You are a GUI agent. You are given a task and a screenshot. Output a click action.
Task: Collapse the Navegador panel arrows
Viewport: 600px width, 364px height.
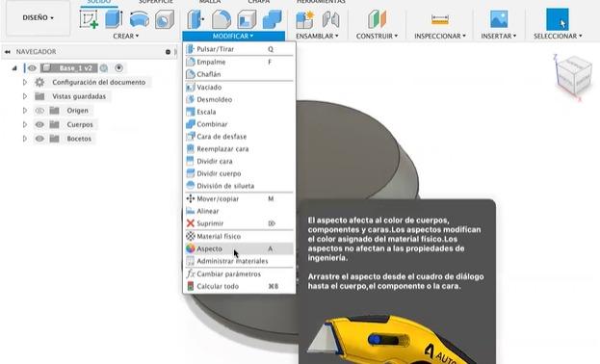point(8,52)
